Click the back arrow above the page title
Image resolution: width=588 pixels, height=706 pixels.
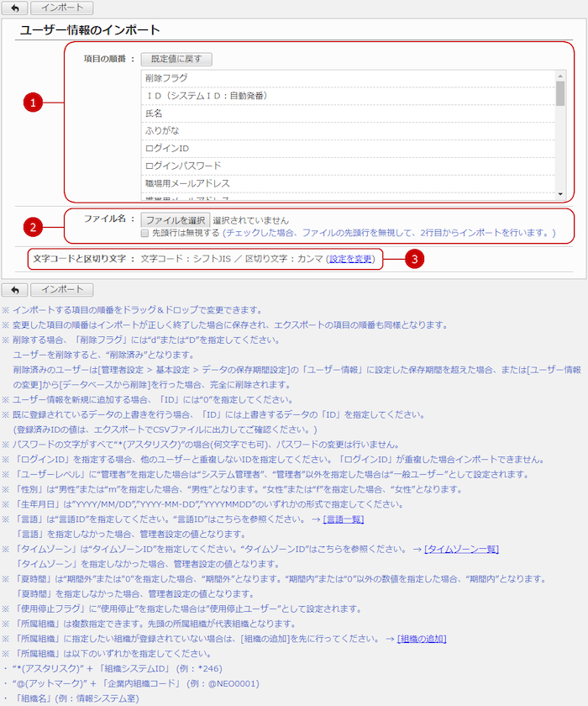[x=14, y=8]
